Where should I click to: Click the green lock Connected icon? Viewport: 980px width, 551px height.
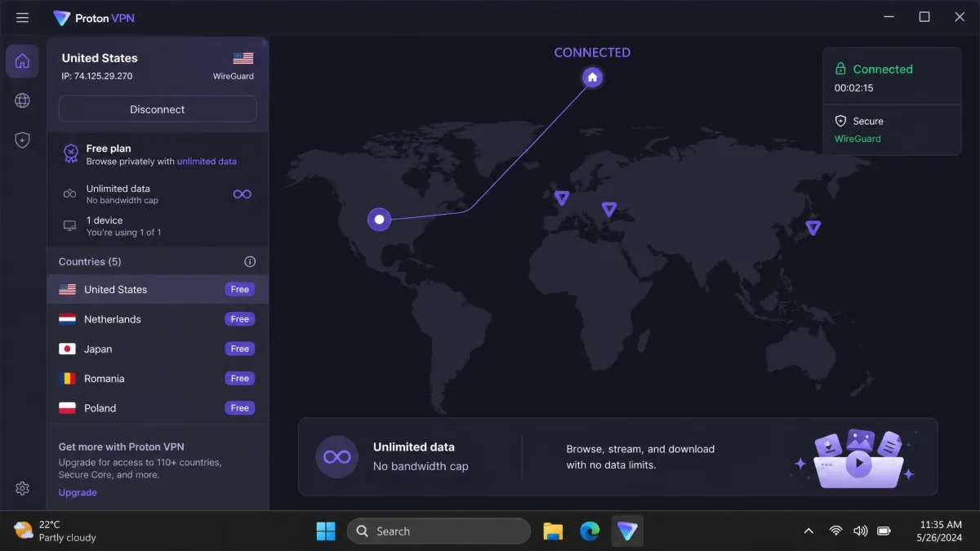coord(840,69)
